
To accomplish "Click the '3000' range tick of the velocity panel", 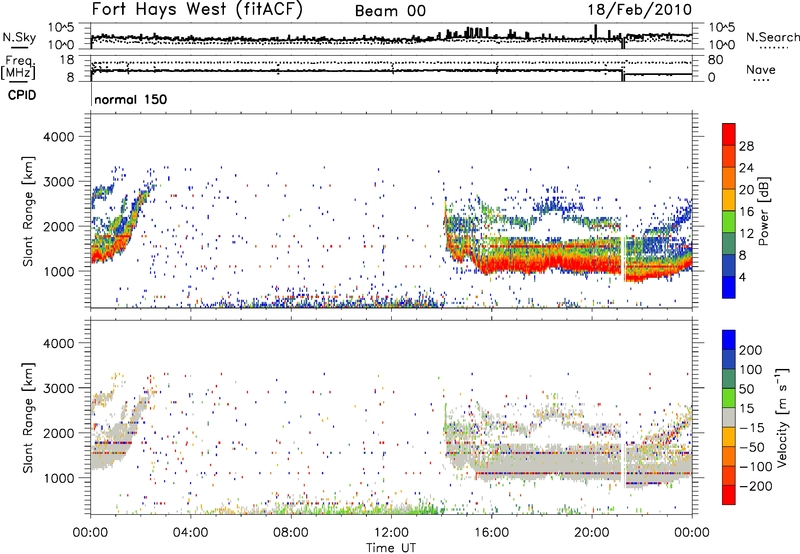I will pos(58,388).
